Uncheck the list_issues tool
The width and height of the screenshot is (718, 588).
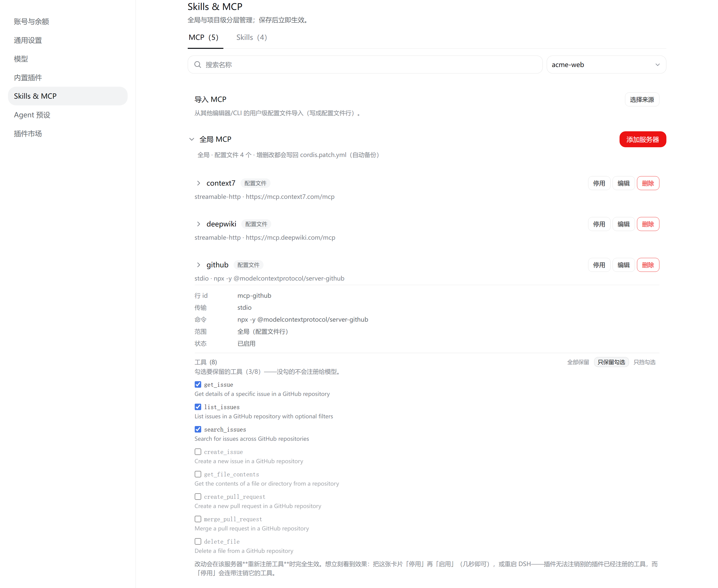(x=198, y=406)
